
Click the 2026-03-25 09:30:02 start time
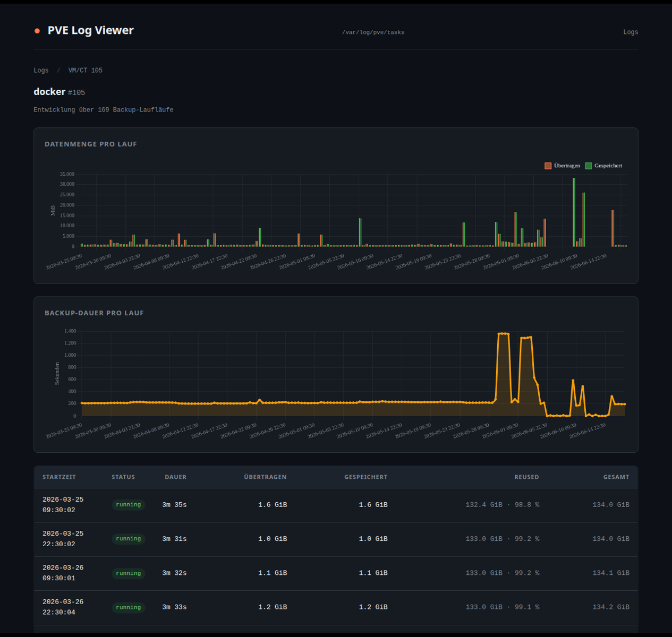tap(63, 505)
